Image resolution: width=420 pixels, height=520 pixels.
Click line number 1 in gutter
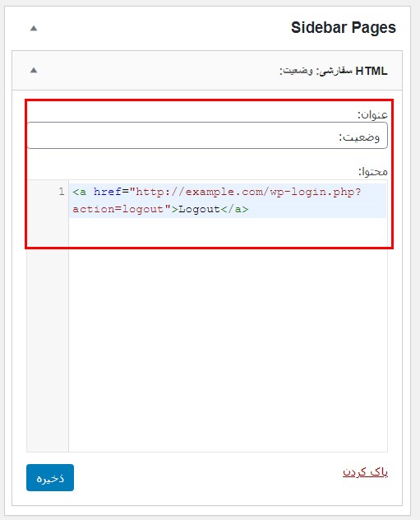point(62,192)
